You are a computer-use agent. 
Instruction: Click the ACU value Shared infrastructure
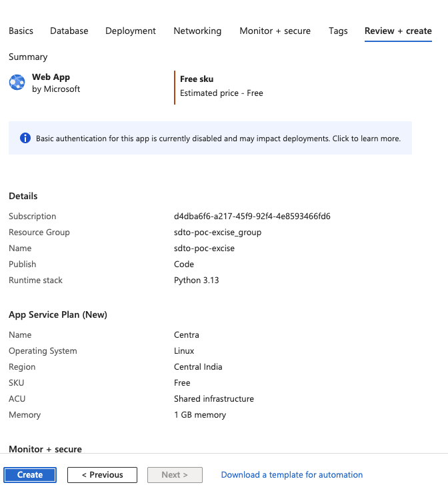pos(214,398)
